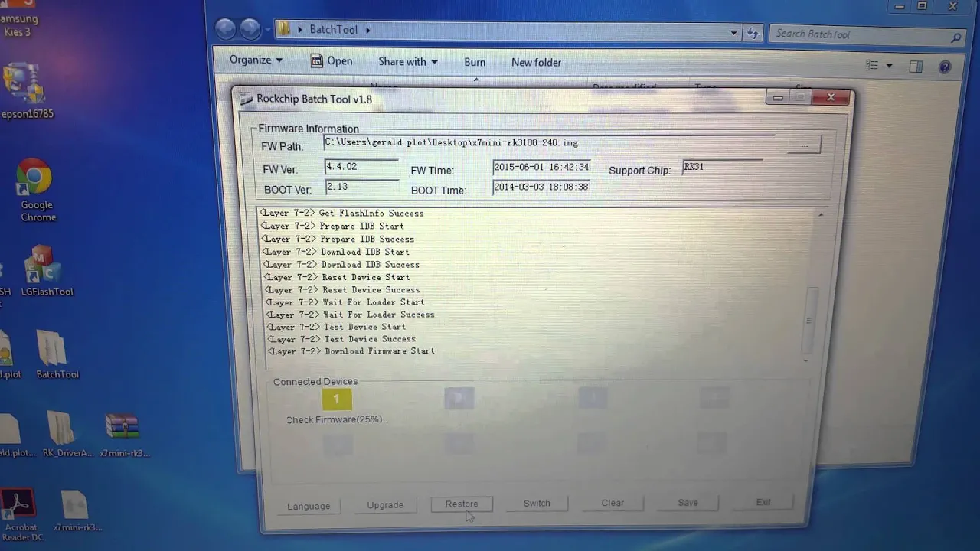Click the Restore button
980x551 pixels.
tap(462, 504)
